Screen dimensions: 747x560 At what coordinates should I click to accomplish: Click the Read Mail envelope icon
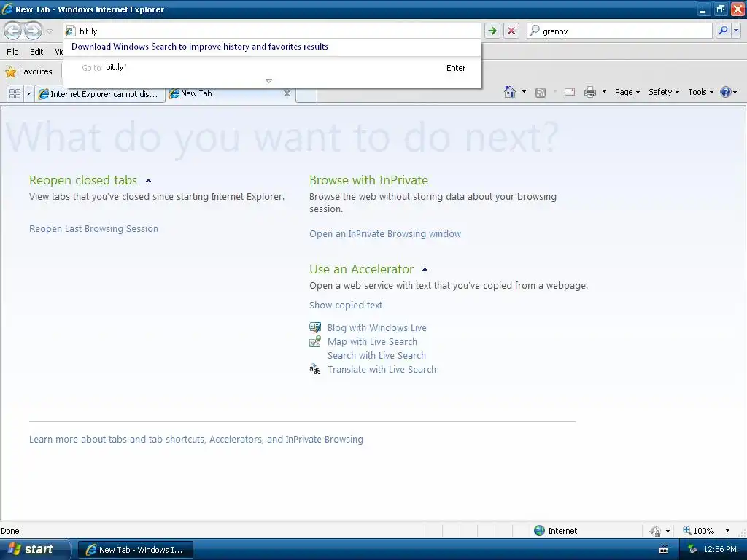coord(569,92)
